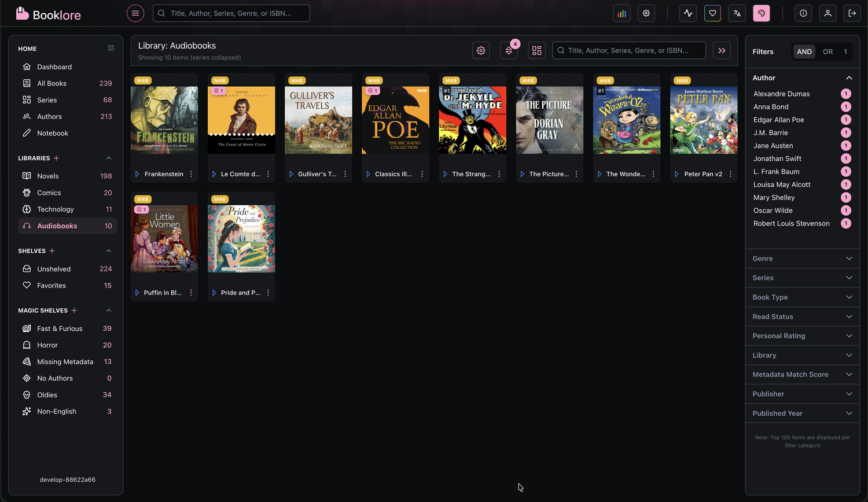Image resolution: width=868 pixels, height=502 pixels.
Task: Open the Comics library
Action: pos(67,193)
